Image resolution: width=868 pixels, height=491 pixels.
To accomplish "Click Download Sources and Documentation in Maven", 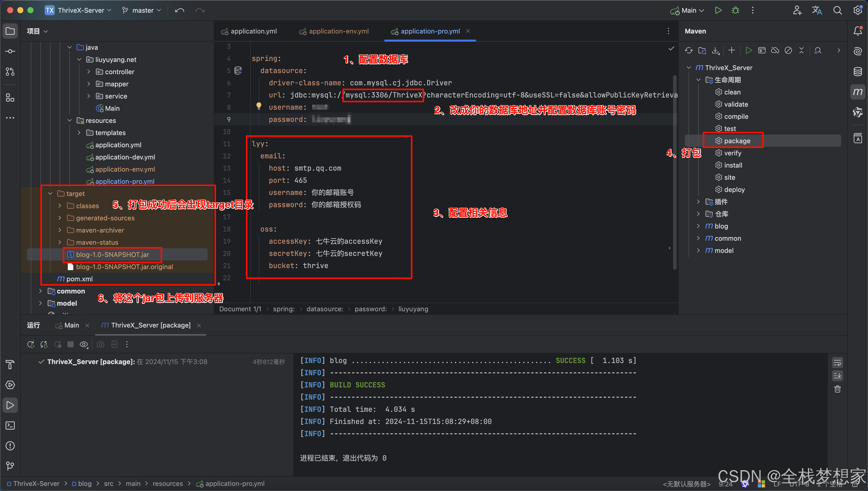I will coord(715,51).
